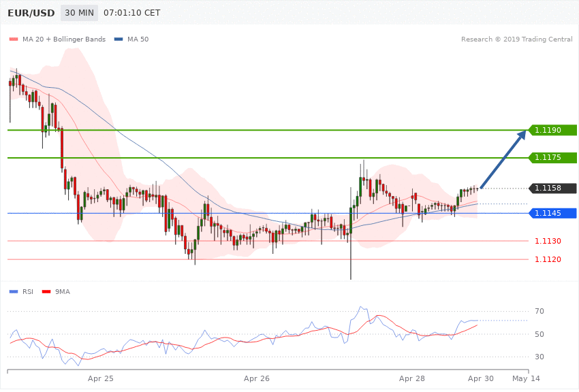The width and height of the screenshot is (579, 392).
Task: Click the blue MA 50 legend swatch
Action: coord(119,39)
